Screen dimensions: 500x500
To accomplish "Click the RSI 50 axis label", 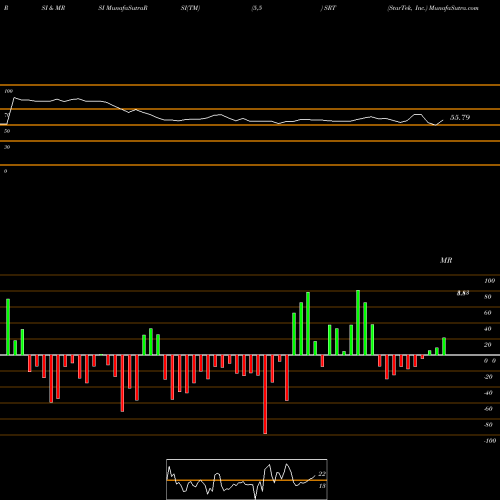I will tap(7, 131).
